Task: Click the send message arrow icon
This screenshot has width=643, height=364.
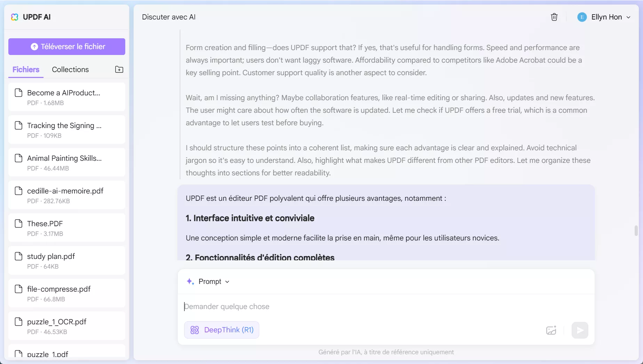Action: pyautogui.click(x=580, y=330)
